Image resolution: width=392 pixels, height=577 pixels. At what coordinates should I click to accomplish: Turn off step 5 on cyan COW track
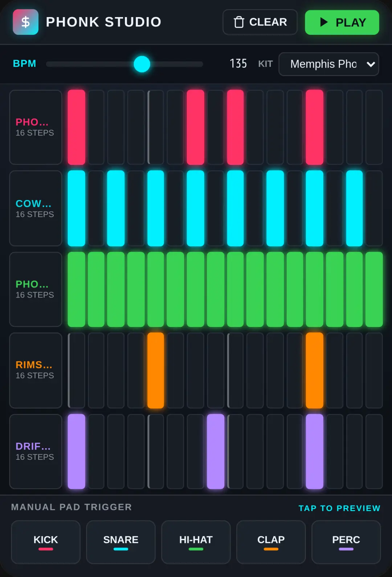[156, 208]
